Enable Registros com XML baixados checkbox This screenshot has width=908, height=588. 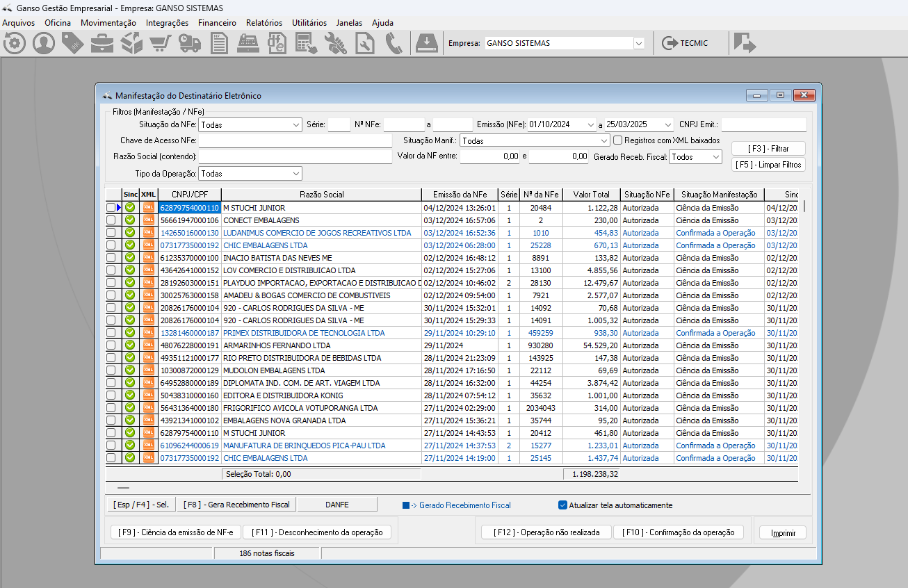click(x=617, y=140)
